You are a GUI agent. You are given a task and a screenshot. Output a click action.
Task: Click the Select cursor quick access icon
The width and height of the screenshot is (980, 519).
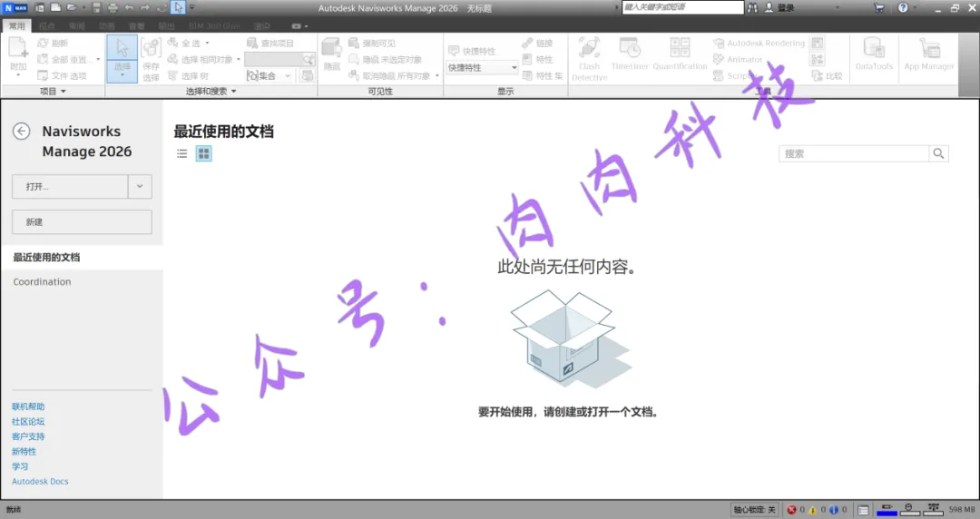pyautogui.click(x=178, y=7)
